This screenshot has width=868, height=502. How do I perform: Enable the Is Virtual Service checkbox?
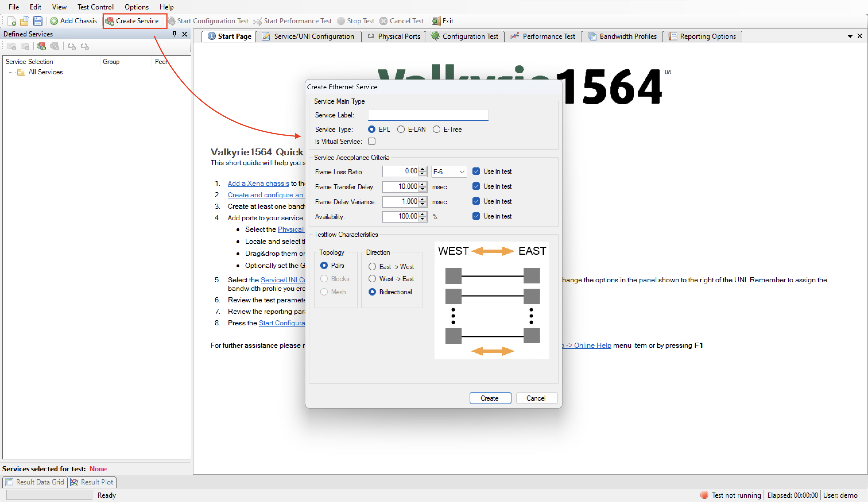pyautogui.click(x=372, y=142)
